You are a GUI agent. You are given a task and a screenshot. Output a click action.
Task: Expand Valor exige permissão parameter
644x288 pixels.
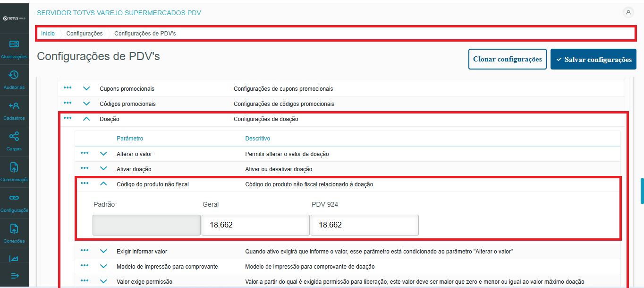point(103,281)
